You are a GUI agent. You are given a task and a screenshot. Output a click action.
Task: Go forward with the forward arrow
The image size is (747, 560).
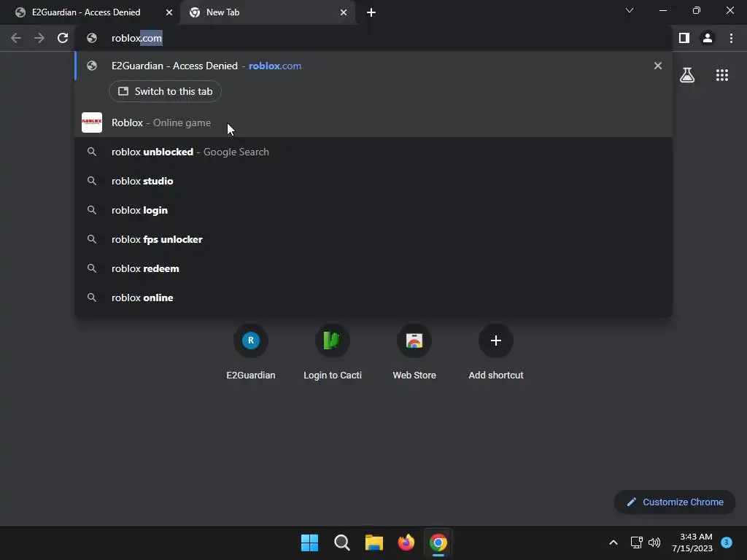point(39,38)
